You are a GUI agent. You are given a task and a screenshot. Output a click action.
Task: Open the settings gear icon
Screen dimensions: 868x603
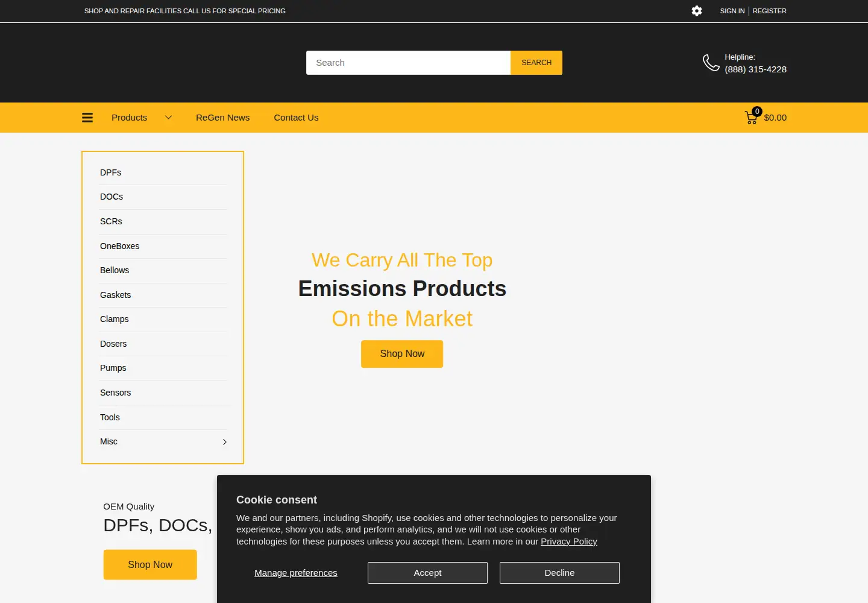(697, 11)
